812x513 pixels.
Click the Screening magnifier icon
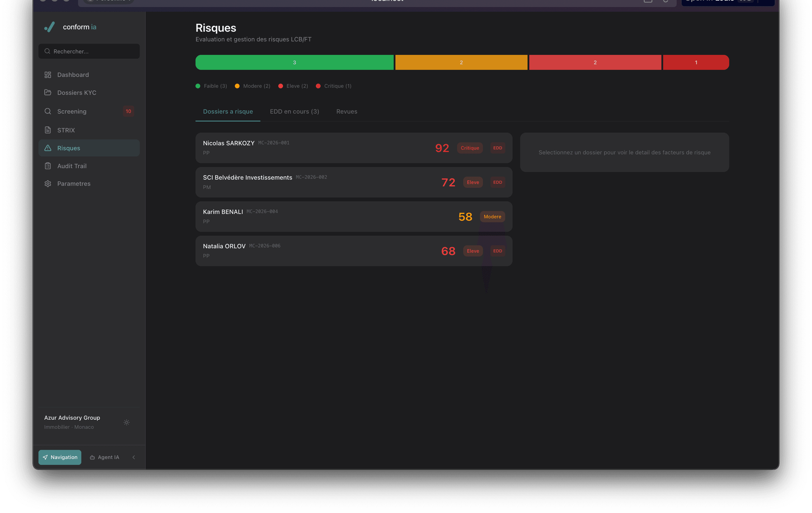[x=48, y=111]
